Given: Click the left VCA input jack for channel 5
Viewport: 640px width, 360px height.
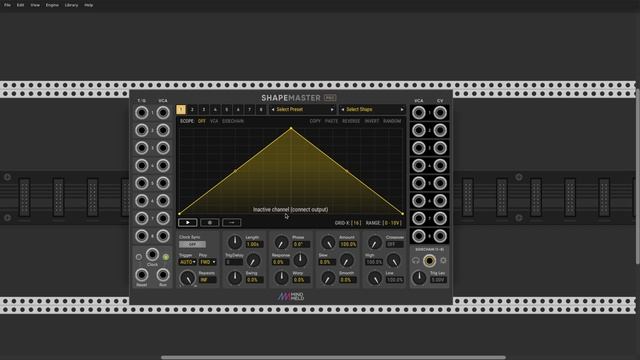Looking at the screenshot, I should [x=163, y=183].
